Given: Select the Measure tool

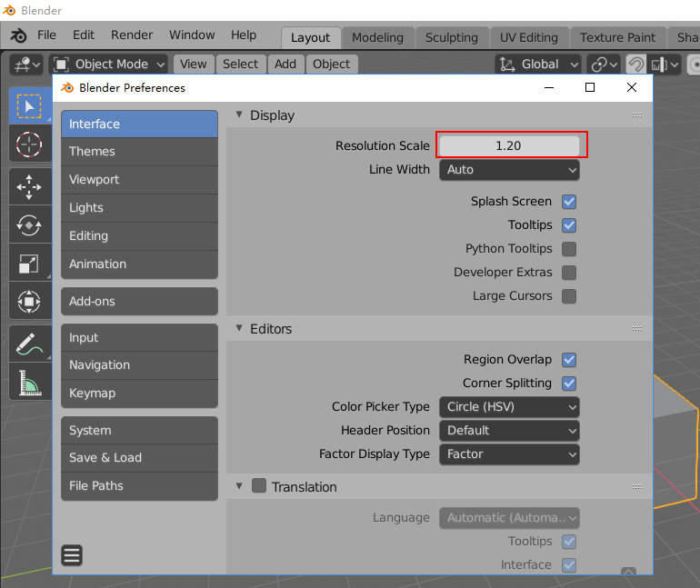Looking at the screenshot, I should click(x=29, y=382).
